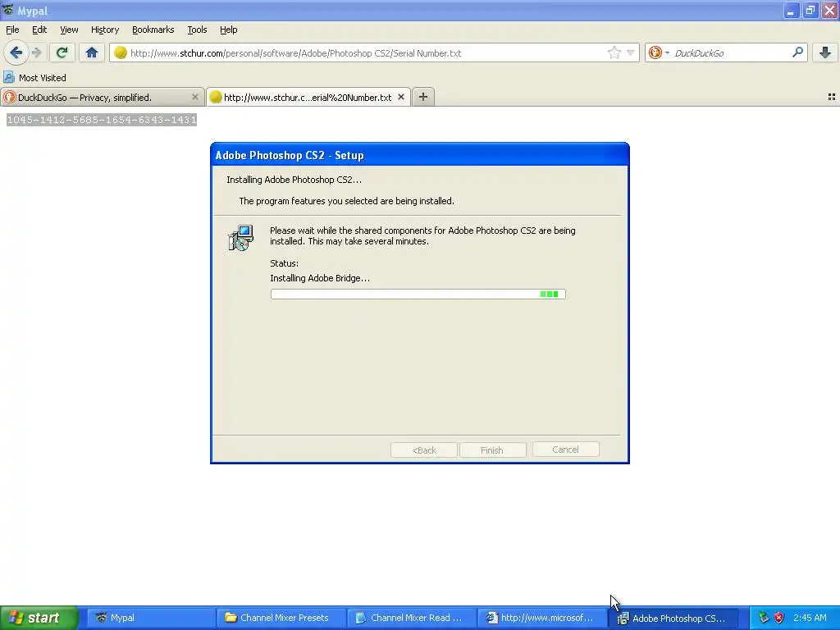Open the tab groups grid icon

[x=832, y=97]
